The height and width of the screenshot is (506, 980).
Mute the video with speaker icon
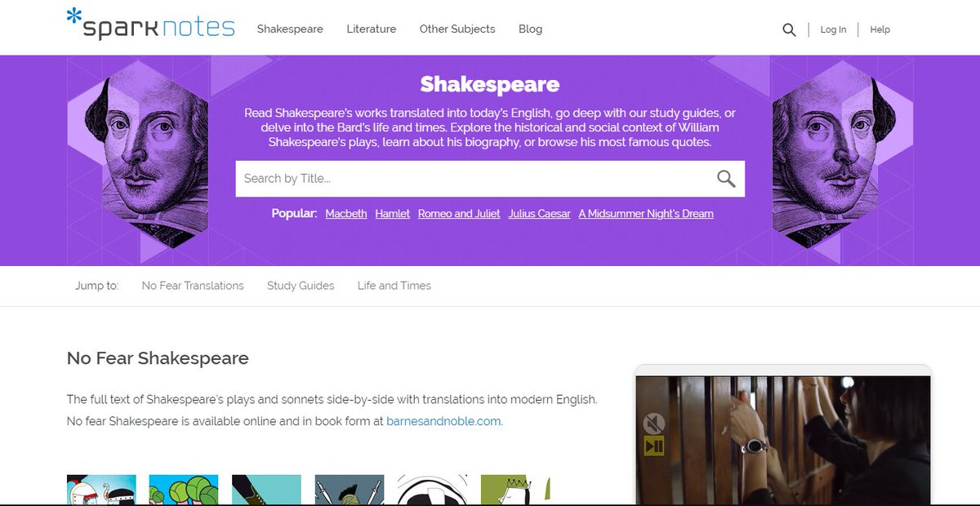(654, 424)
